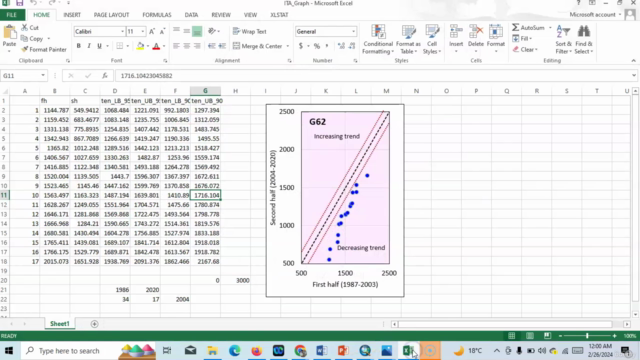This screenshot has width=640, height=360.
Task: Select the Sheet1 worksheet tab
Action: tap(60, 324)
